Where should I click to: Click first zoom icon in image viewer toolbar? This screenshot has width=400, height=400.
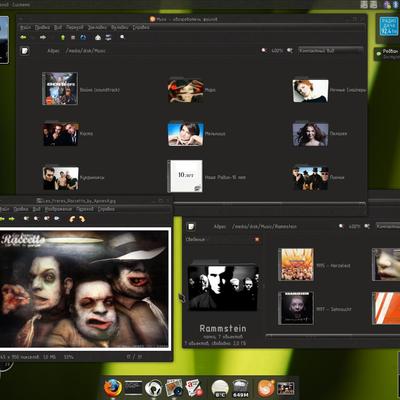click(x=26, y=219)
